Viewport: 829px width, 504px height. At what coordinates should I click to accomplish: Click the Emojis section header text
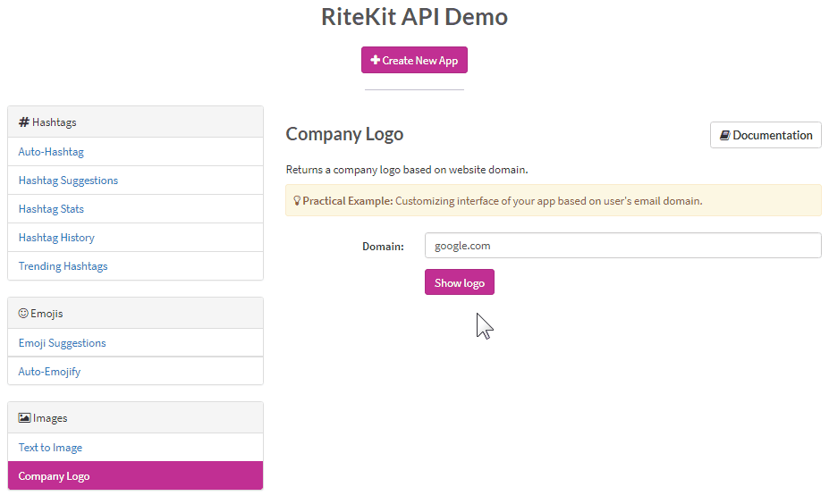point(47,314)
